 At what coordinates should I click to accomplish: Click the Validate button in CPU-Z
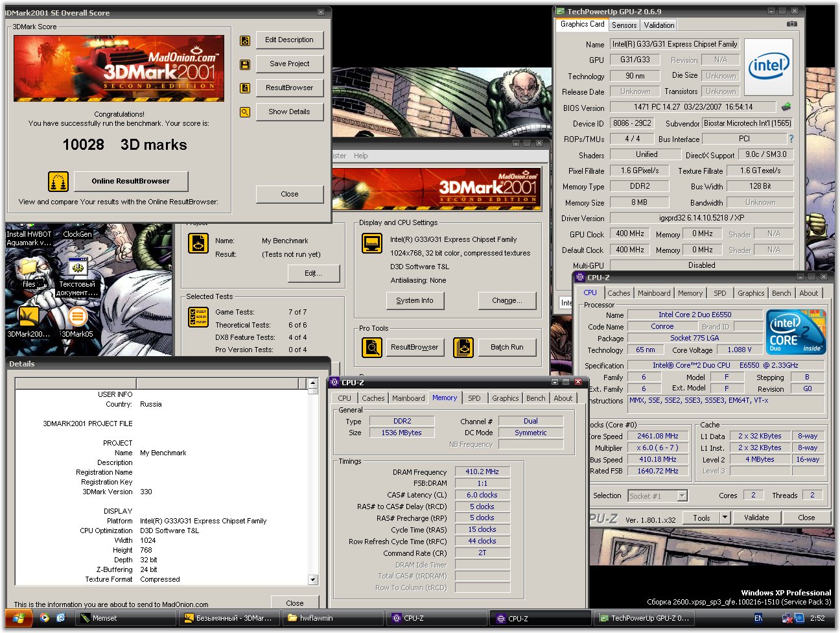coord(756,518)
